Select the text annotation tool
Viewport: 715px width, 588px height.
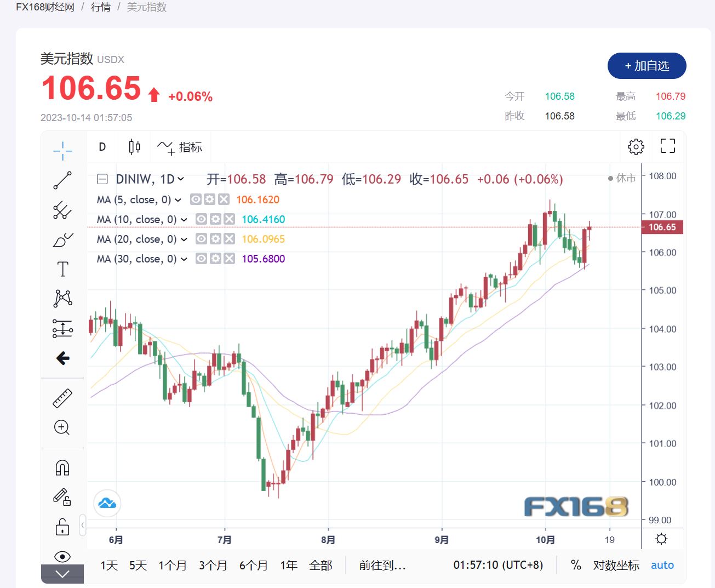tap(62, 269)
